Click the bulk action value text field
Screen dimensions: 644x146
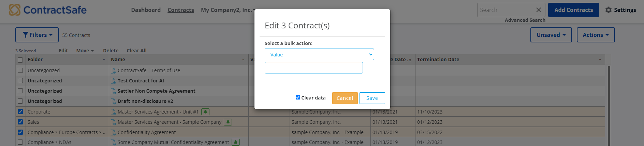pos(314,68)
